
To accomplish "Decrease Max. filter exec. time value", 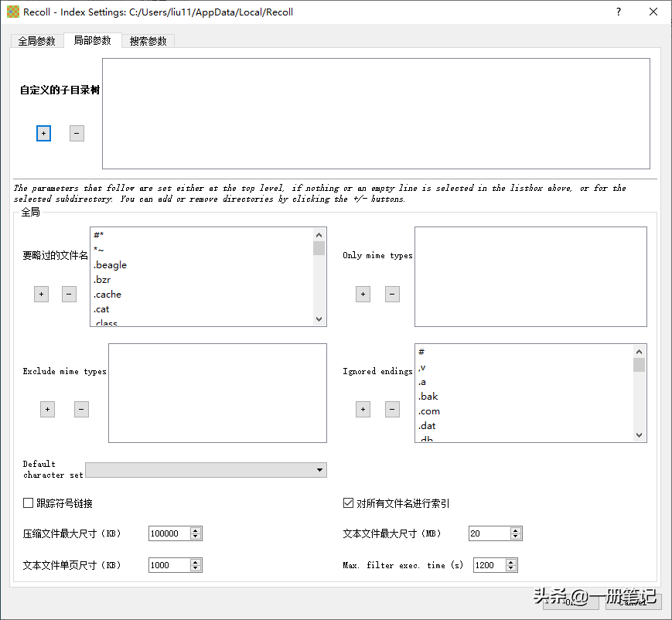I will tap(511, 568).
